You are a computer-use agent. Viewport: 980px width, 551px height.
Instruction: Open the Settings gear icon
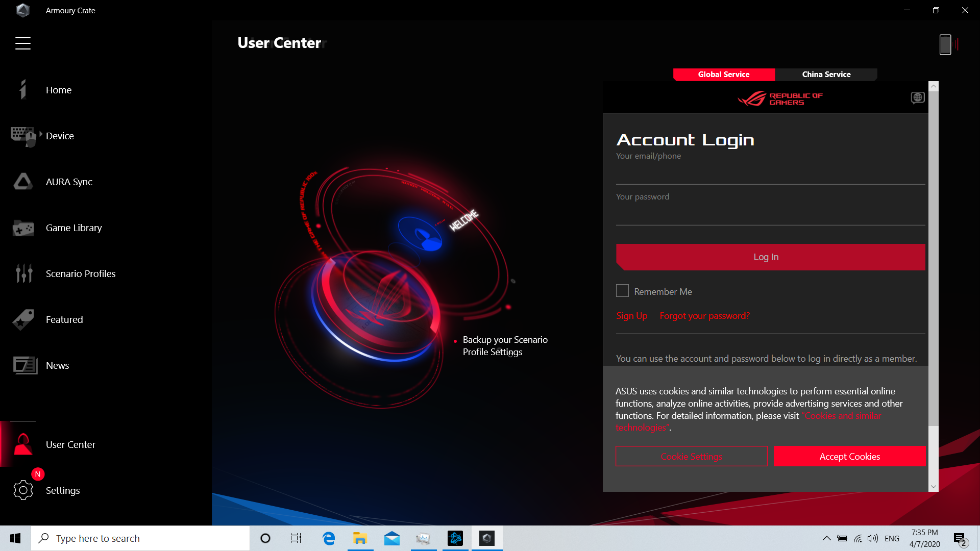pos(23,490)
